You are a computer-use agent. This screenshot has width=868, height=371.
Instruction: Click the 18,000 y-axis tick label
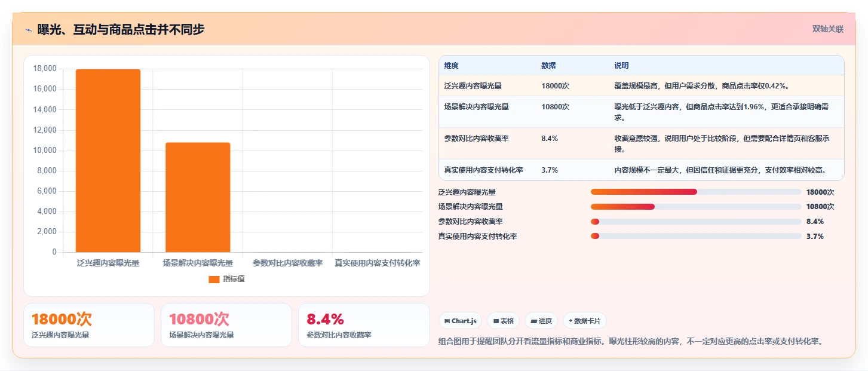(45, 69)
